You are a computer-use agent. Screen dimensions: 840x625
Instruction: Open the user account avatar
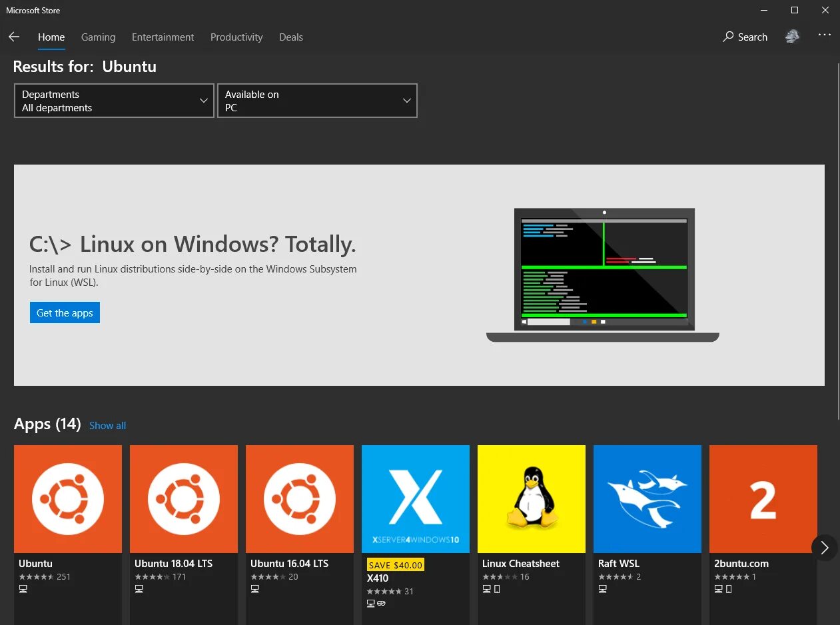click(x=792, y=37)
